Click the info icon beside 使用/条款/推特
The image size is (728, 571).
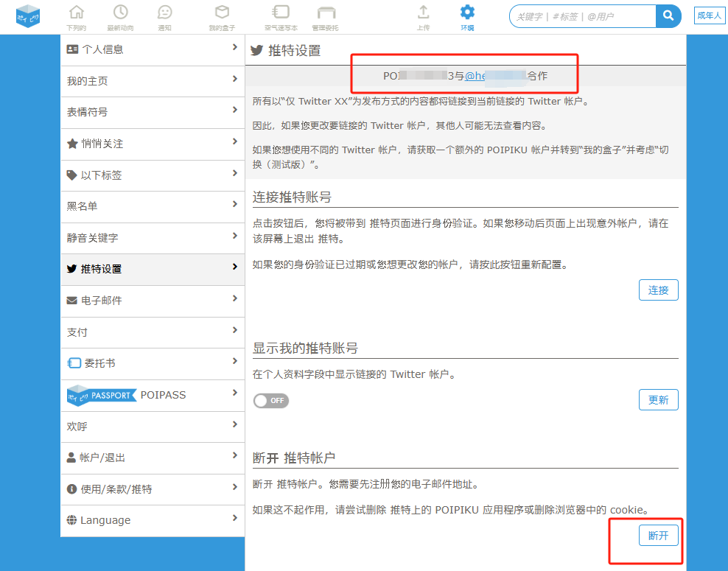(x=72, y=488)
